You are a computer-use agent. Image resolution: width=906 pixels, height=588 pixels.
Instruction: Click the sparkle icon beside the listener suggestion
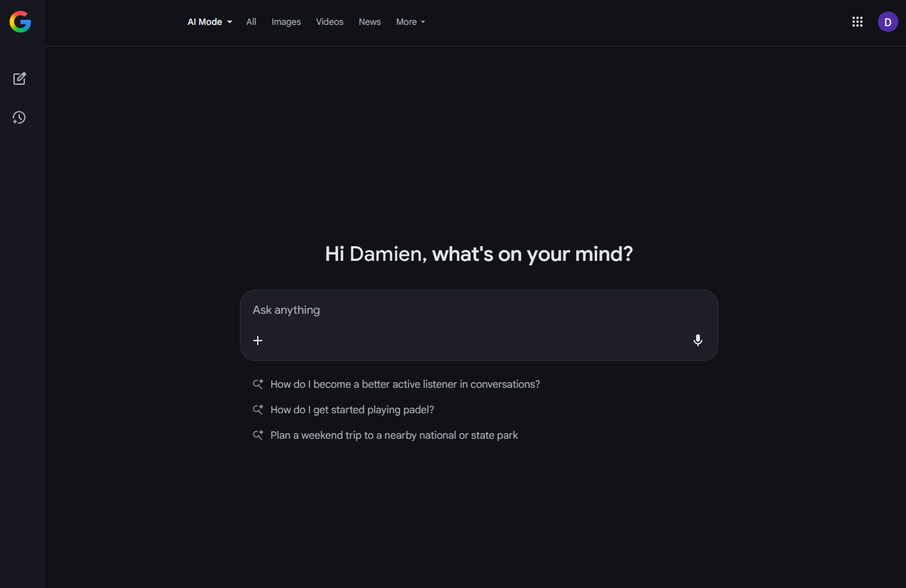(x=258, y=384)
